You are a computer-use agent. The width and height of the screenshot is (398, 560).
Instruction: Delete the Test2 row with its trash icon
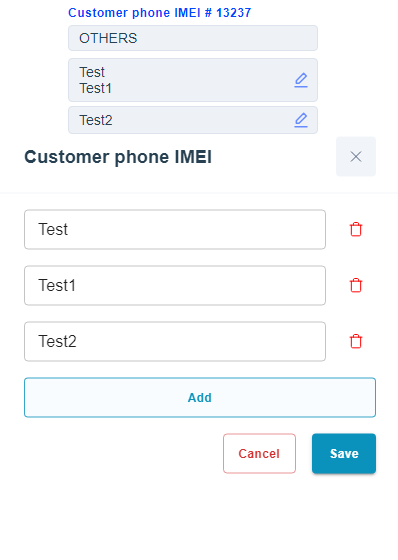click(356, 341)
